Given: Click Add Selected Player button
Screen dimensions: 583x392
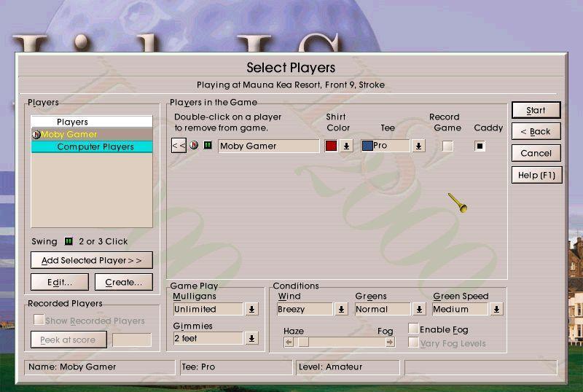Looking at the screenshot, I should pyautogui.click(x=92, y=260).
